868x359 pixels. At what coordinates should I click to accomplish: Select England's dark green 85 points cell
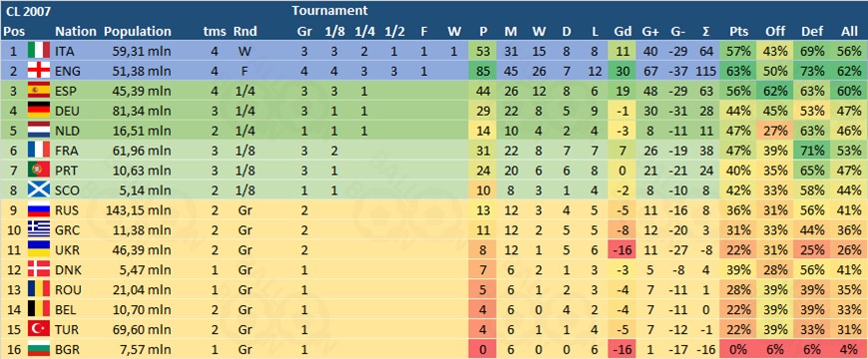[x=483, y=72]
